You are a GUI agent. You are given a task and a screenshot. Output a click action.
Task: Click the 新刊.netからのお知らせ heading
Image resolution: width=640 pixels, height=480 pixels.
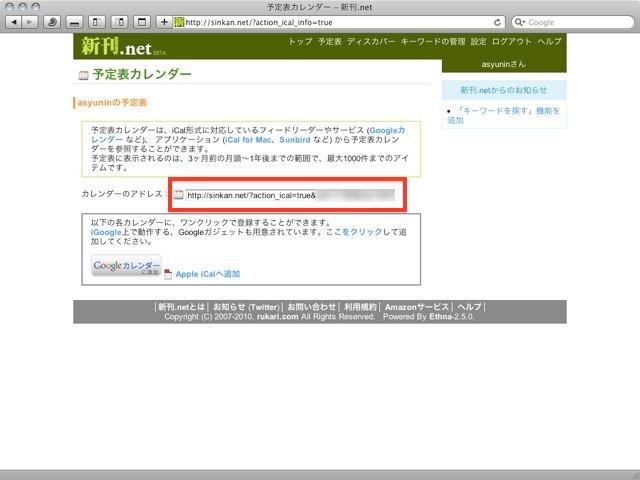point(504,90)
